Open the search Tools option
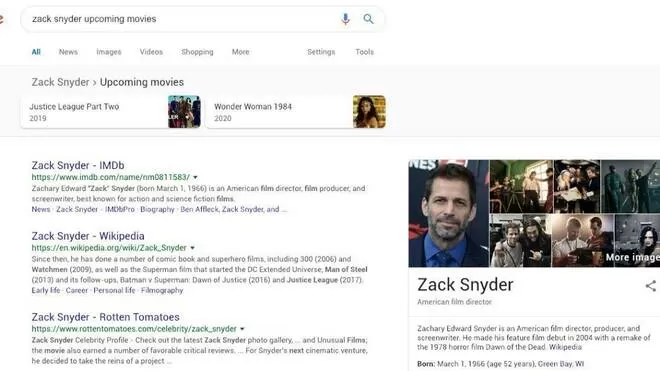Viewport: 660px width, 371px height. tap(365, 52)
